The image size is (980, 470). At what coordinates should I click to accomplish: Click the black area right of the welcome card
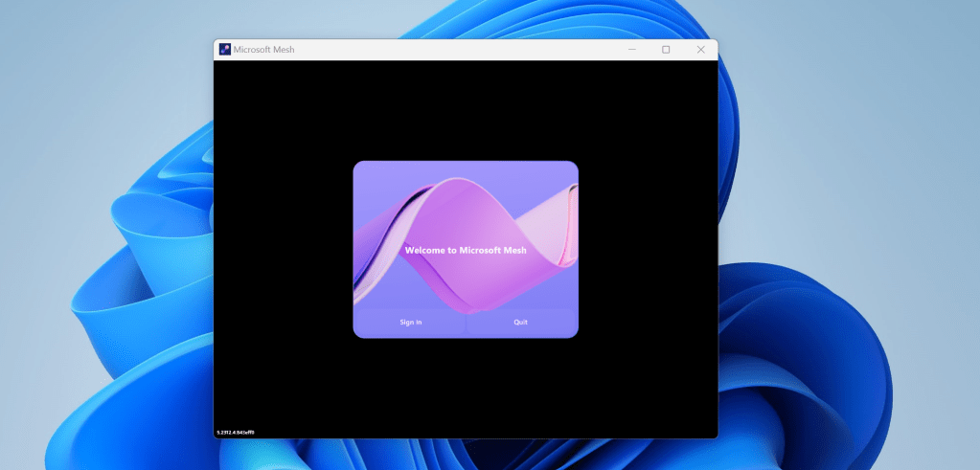pos(648,249)
